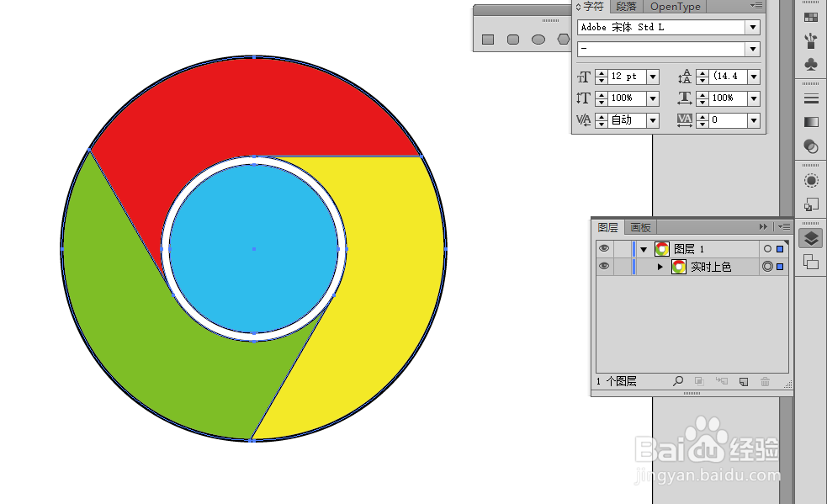This screenshot has width=827, height=504.
Task: Open the vertical scale 100% dropdown
Action: pyautogui.click(x=653, y=98)
